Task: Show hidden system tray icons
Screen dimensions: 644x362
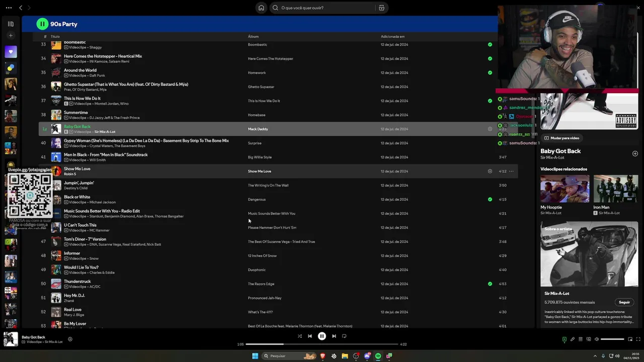Action: point(595,356)
